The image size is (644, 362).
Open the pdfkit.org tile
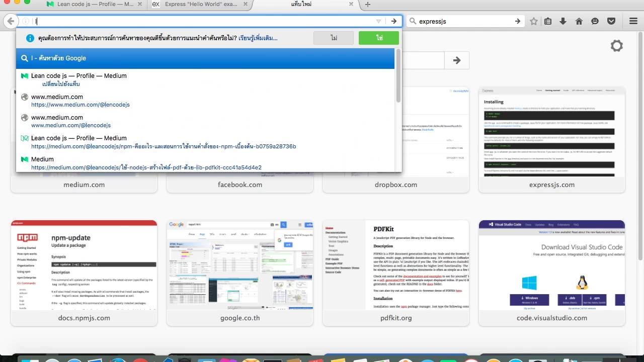pyautogui.click(x=396, y=273)
